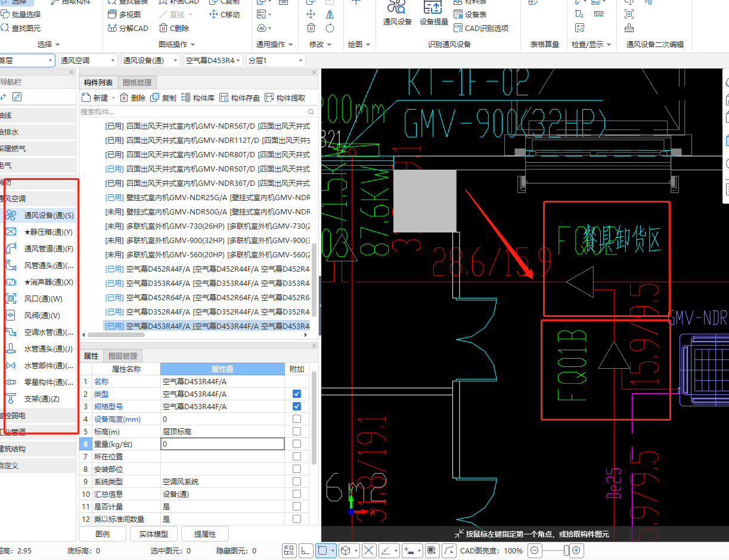
Task: Open 给排水 section in navigation bar
Action: tap(38, 132)
